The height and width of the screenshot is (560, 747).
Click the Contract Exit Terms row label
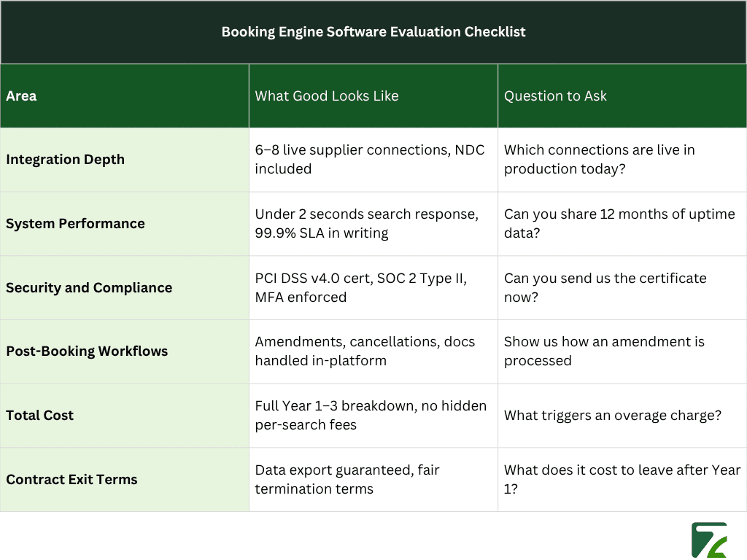point(71,479)
